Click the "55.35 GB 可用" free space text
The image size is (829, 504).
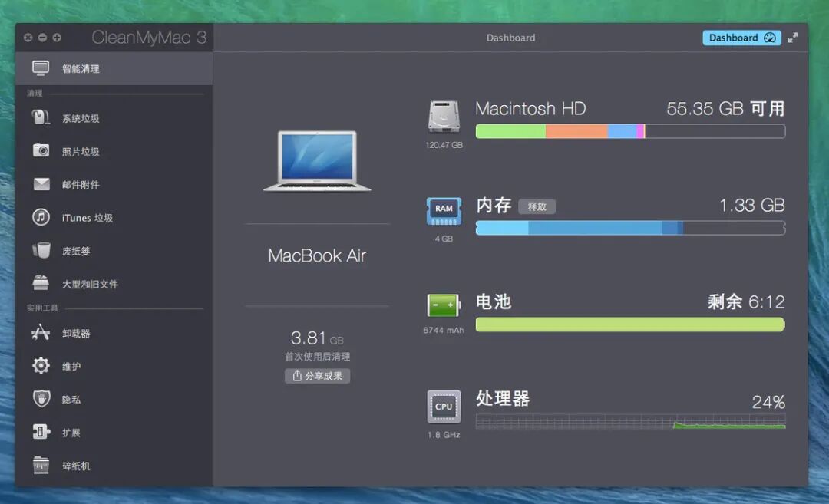point(725,109)
